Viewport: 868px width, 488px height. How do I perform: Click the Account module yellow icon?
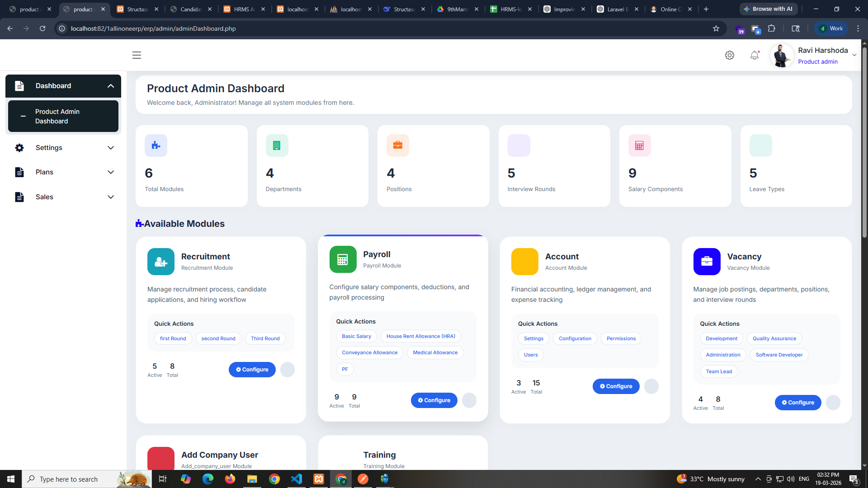pyautogui.click(x=525, y=262)
